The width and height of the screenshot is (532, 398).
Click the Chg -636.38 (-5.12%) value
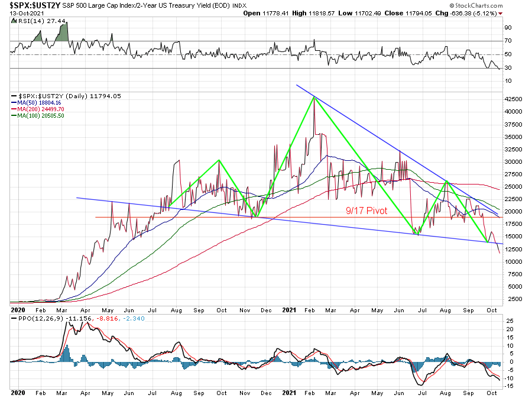(x=466, y=13)
